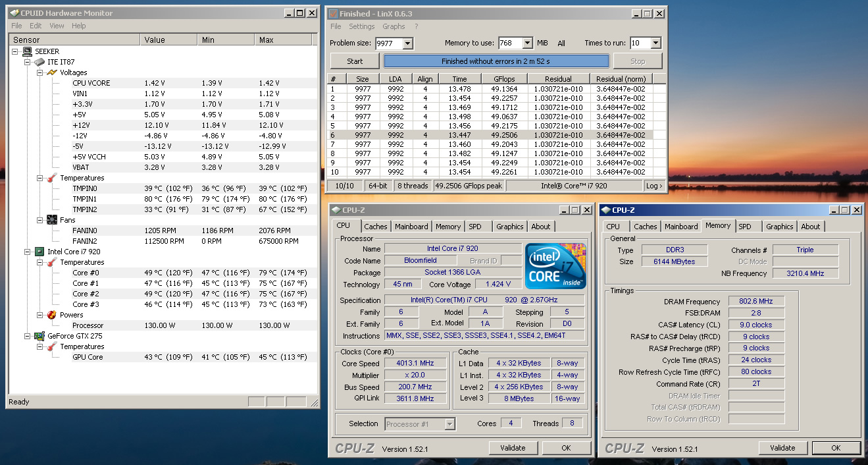Click the LinX finished progress bar
The height and width of the screenshot is (465, 868).
[496, 61]
